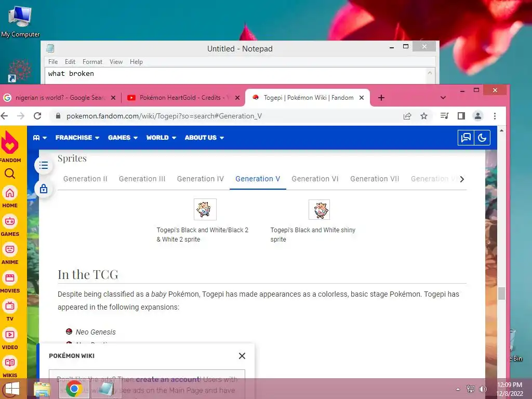532x399 pixels.
Task: Close the Togepi Pokémon Wiki tab
Action: (x=362, y=98)
